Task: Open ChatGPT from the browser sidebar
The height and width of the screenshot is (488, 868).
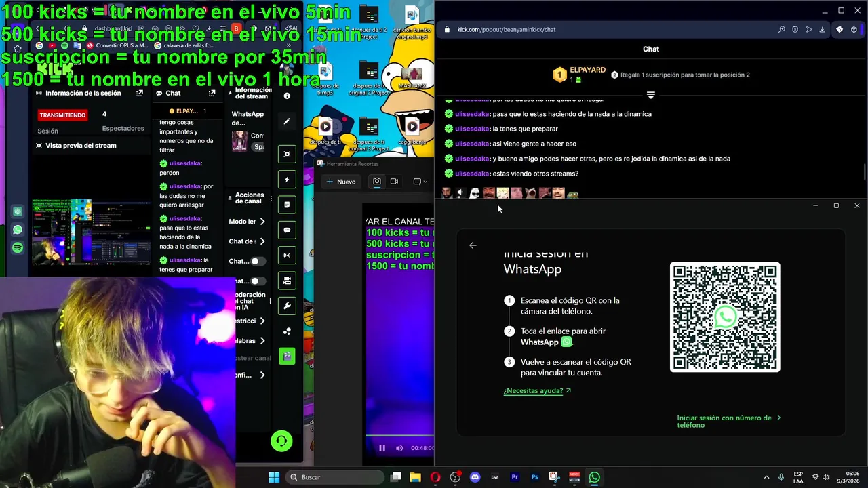Action: click(18, 211)
